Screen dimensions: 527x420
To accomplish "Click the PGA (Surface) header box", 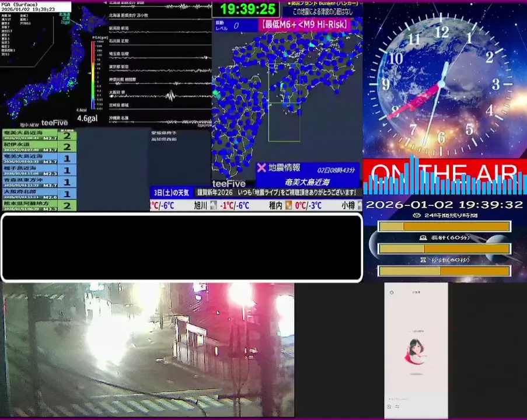I will (36, 6).
